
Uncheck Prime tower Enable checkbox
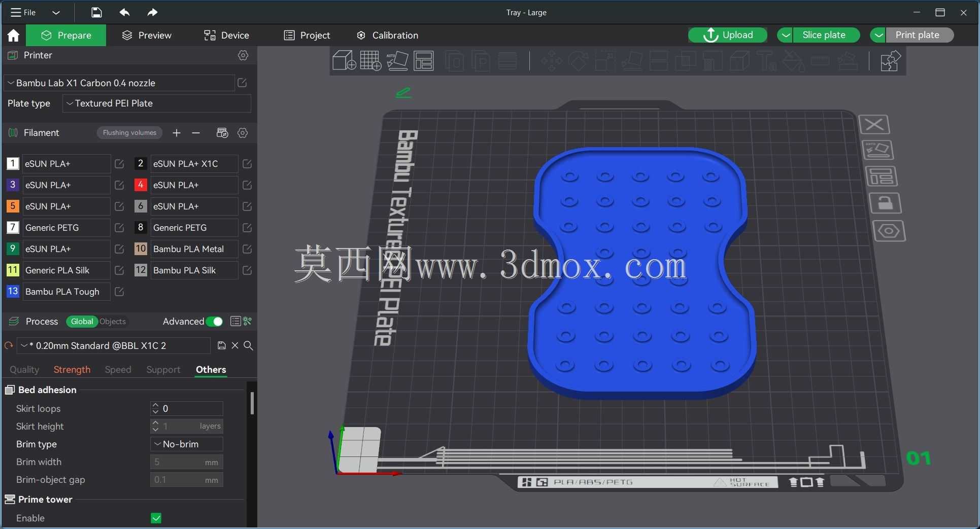(156, 518)
